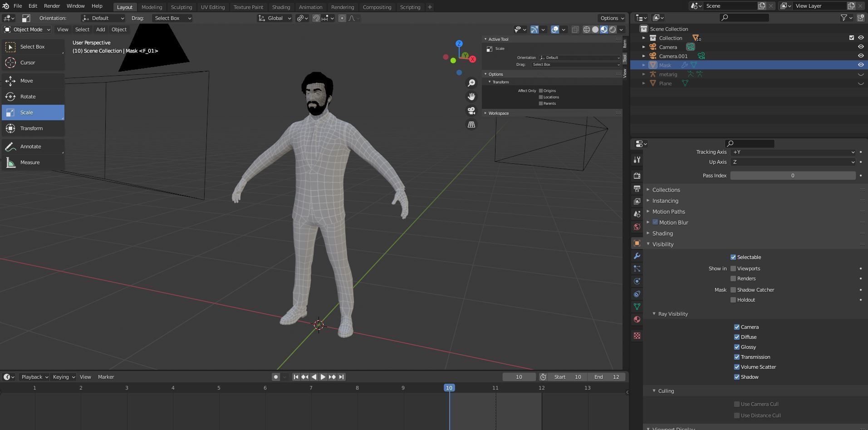Click the current frame 10 field
The height and width of the screenshot is (430, 868).
click(519, 377)
